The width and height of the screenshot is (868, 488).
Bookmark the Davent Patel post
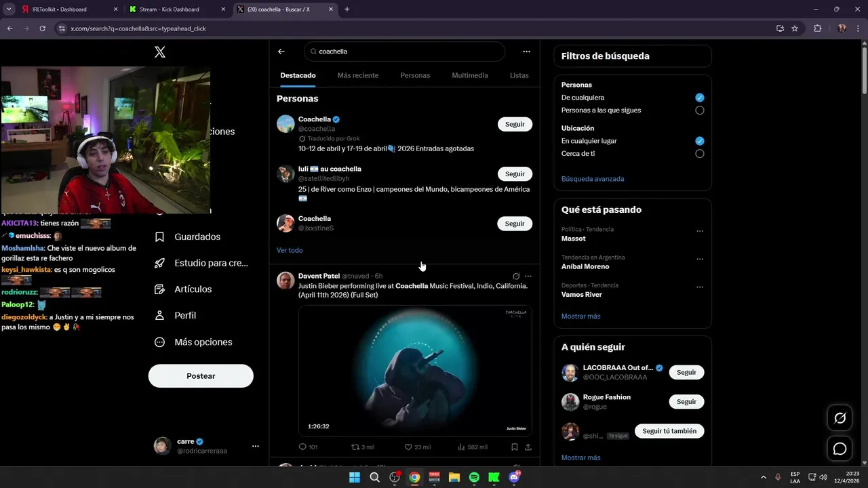point(515,447)
